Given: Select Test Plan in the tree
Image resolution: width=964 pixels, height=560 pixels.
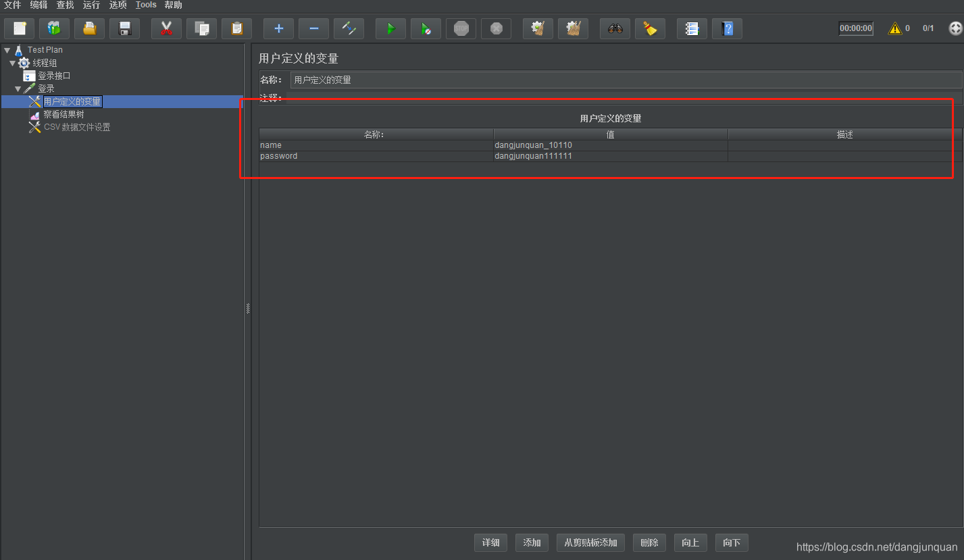Looking at the screenshot, I should click(45, 50).
